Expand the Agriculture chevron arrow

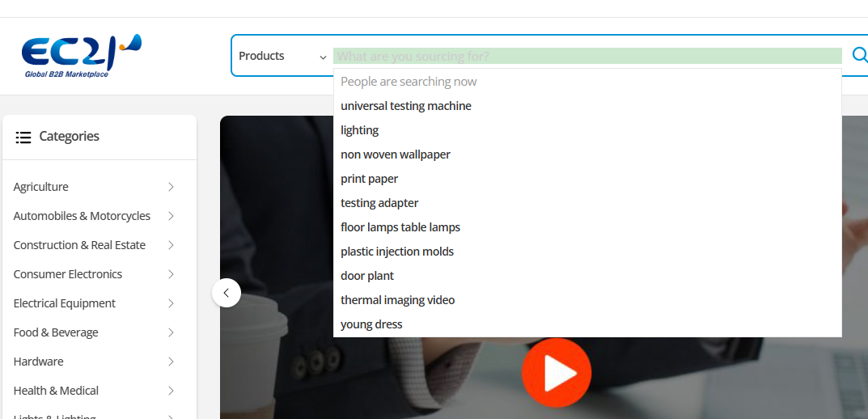pyautogui.click(x=171, y=187)
